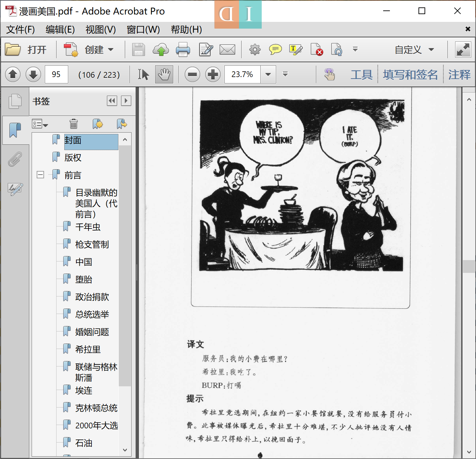Click the Open folder icon

tap(13, 50)
